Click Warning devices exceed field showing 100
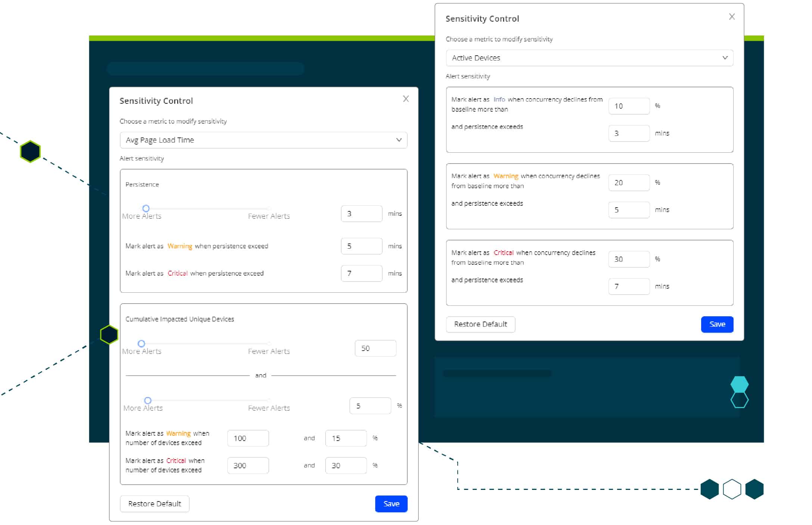 click(x=248, y=438)
